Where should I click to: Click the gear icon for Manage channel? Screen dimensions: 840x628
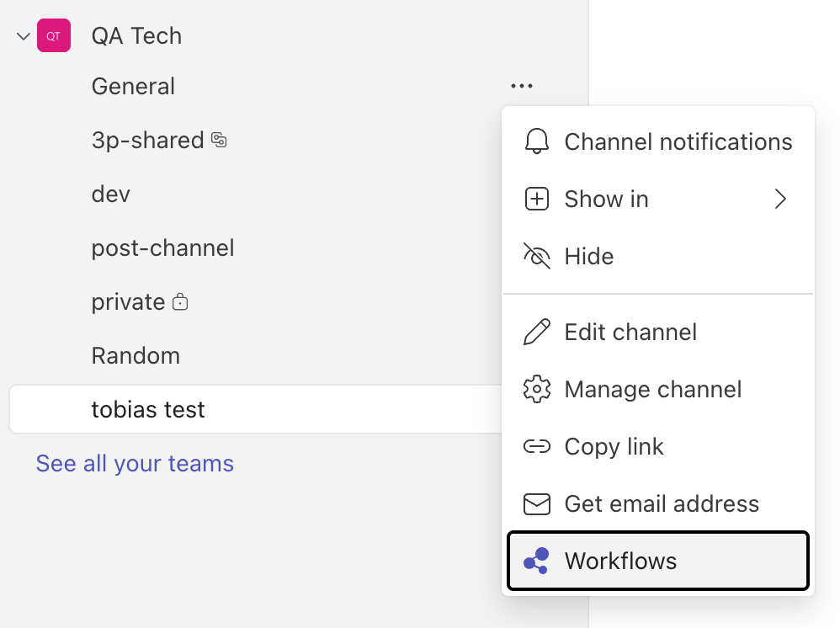(x=536, y=389)
